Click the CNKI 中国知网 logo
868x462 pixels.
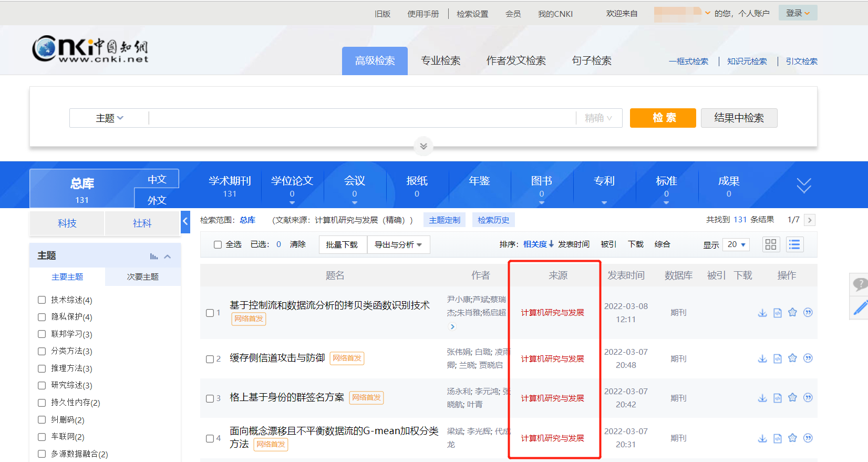(x=90, y=50)
